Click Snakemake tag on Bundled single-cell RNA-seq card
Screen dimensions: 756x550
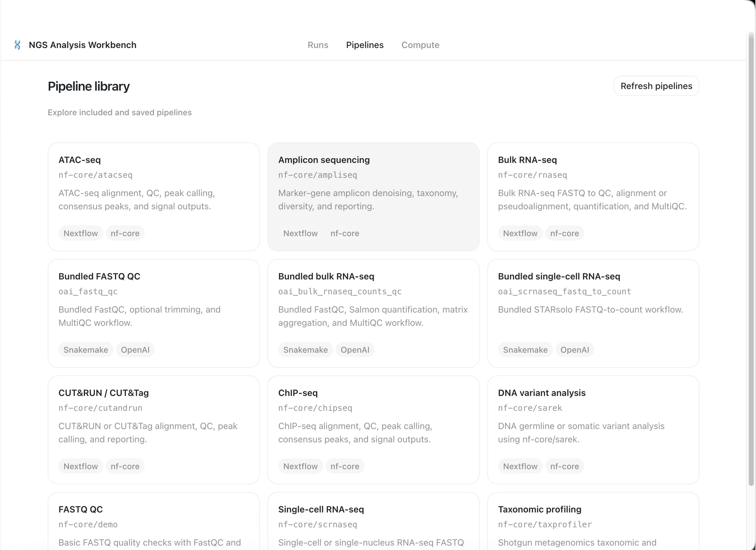tap(525, 350)
